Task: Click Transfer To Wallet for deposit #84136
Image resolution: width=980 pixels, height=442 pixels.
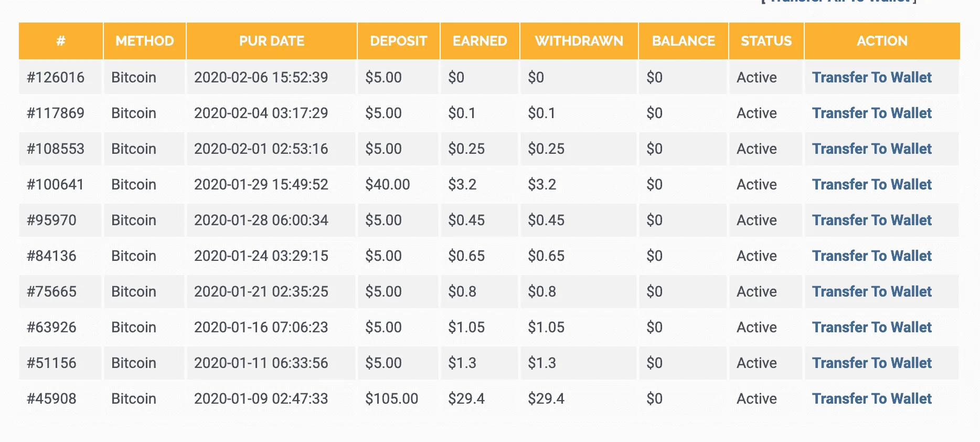Action: pyautogui.click(x=871, y=256)
